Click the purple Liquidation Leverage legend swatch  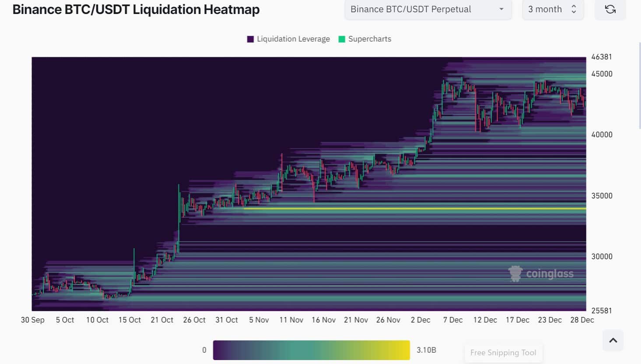point(250,39)
